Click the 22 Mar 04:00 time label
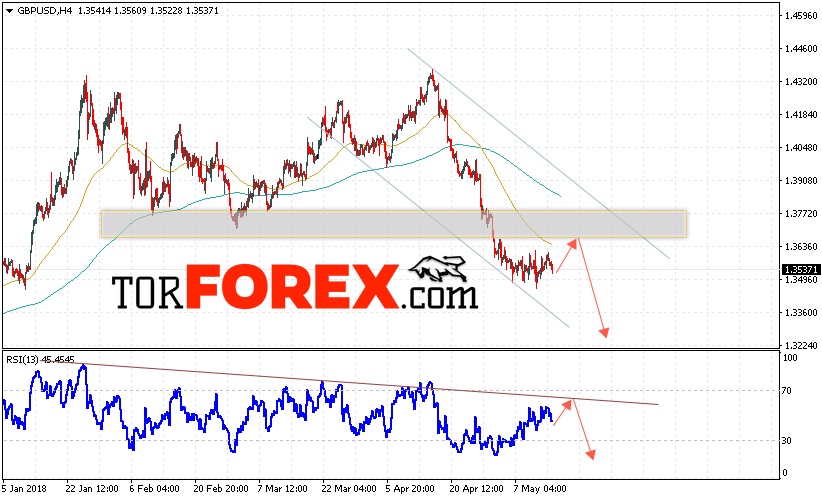This screenshot has width=822, height=500. [349, 489]
